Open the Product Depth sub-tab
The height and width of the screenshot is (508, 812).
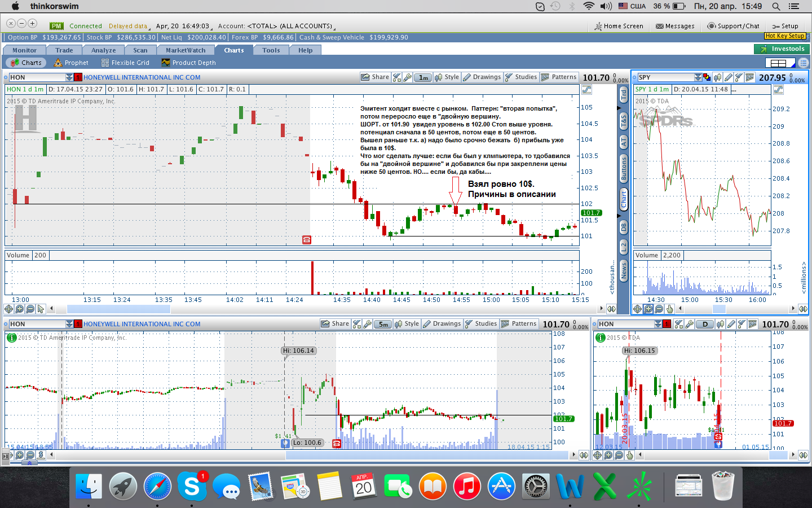(x=189, y=63)
